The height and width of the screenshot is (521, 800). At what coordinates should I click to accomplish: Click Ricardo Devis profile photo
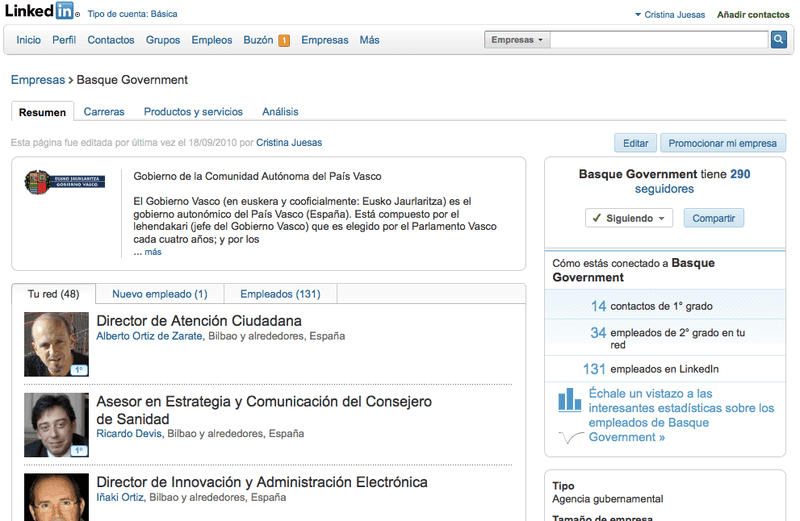tap(56, 425)
